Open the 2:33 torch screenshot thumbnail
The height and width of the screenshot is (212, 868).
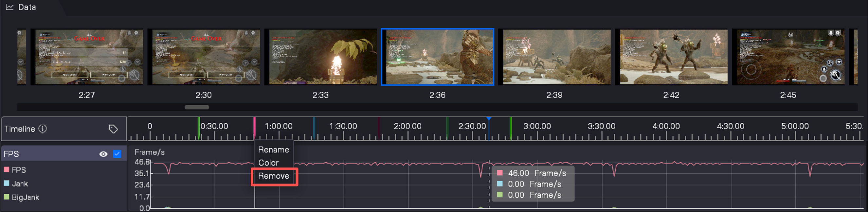click(320, 57)
